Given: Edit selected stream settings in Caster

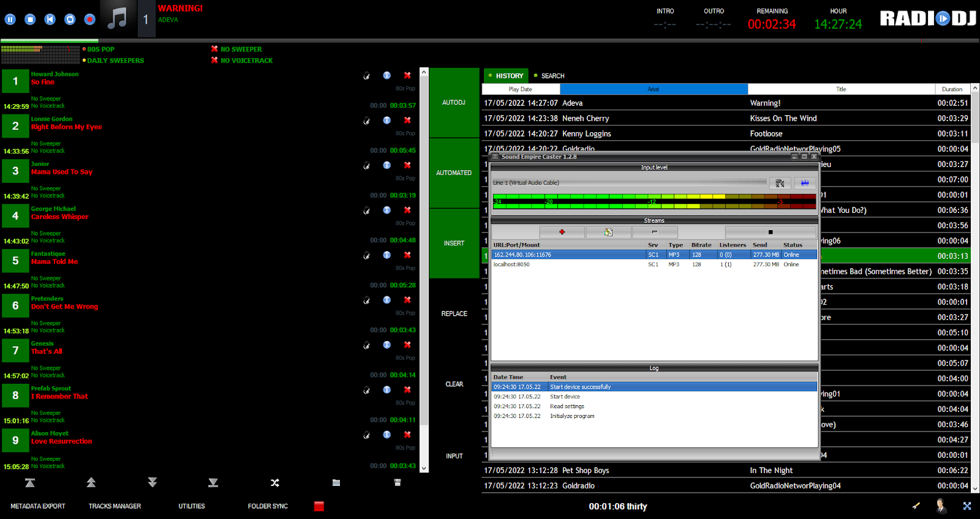Looking at the screenshot, I should tap(608, 232).
